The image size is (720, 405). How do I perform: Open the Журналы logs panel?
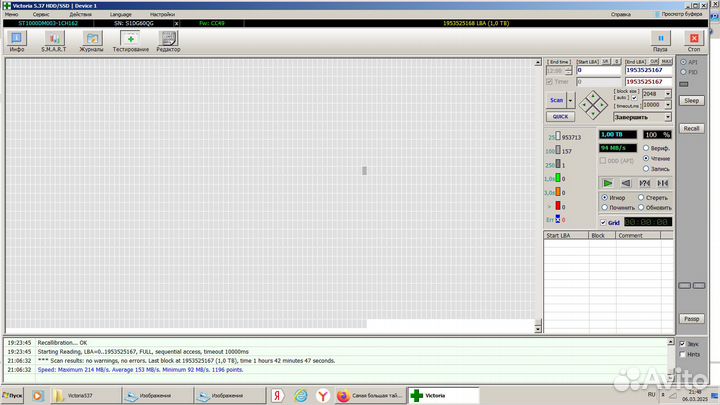point(91,40)
